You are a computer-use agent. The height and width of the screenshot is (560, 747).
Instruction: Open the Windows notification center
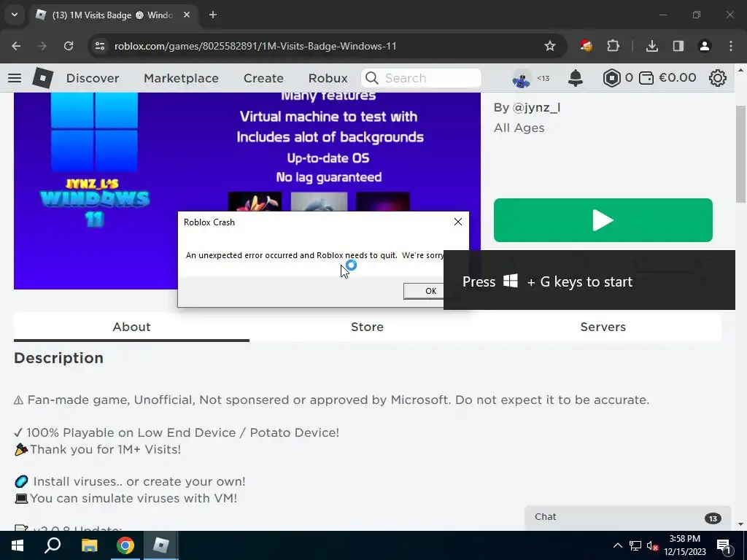pyautogui.click(x=724, y=546)
